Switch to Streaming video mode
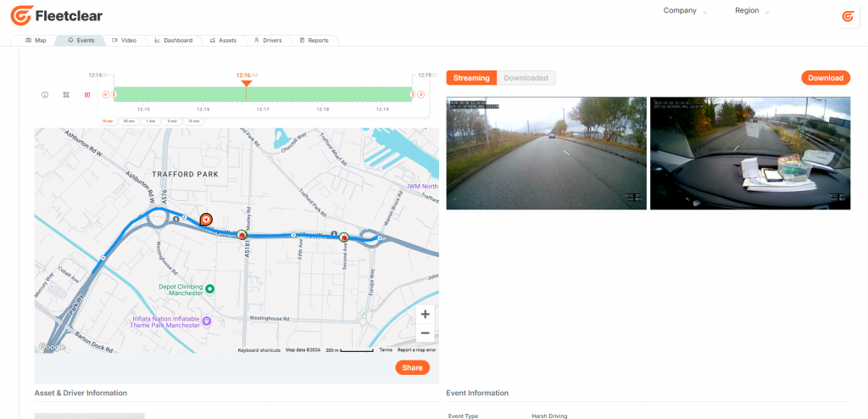This screenshot has height=419, width=868. tap(471, 78)
